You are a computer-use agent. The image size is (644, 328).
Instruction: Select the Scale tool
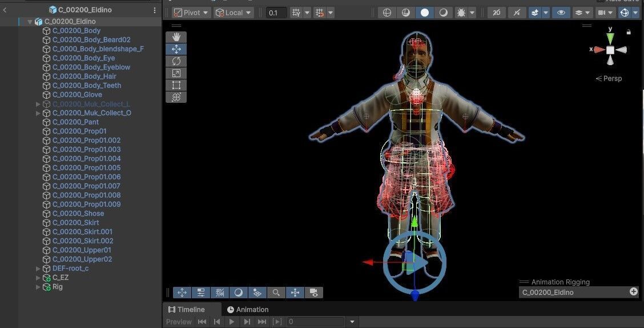[176, 73]
